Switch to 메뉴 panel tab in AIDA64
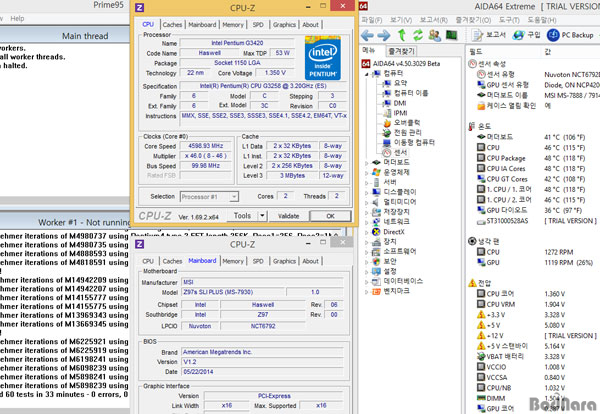This screenshot has width=600, height=414. (x=369, y=50)
